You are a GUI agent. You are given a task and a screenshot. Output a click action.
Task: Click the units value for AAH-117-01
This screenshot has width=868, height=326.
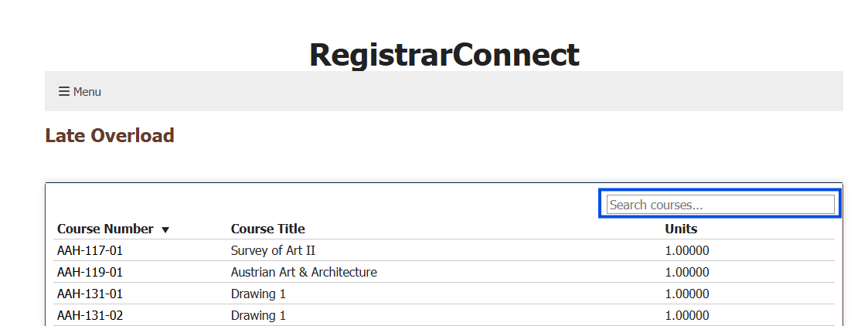(686, 250)
